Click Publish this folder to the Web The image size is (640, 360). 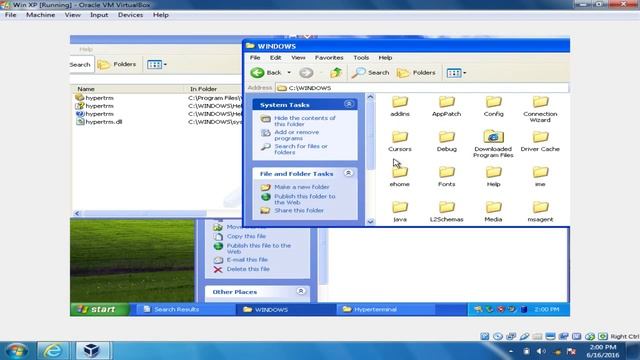pyautogui.click(x=304, y=199)
